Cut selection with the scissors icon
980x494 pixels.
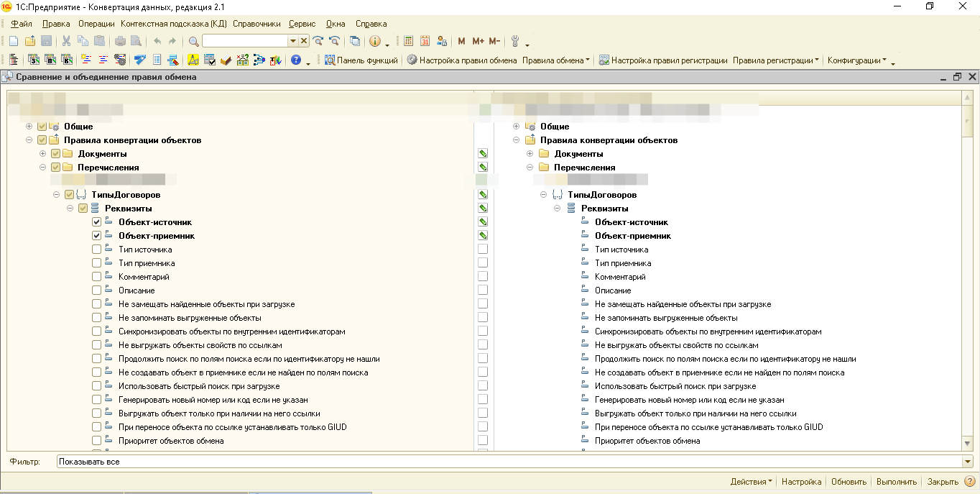[x=66, y=41]
